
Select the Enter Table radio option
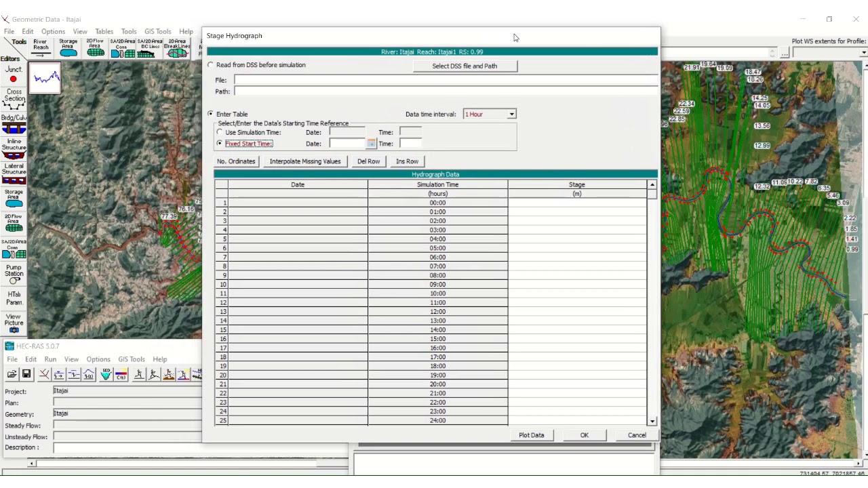click(x=211, y=114)
